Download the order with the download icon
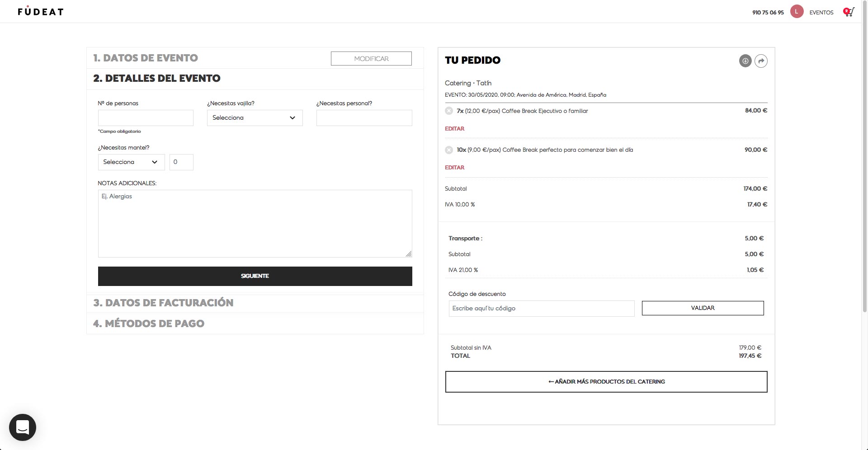Image resolution: width=868 pixels, height=450 pixels. (x=745, y=61)
